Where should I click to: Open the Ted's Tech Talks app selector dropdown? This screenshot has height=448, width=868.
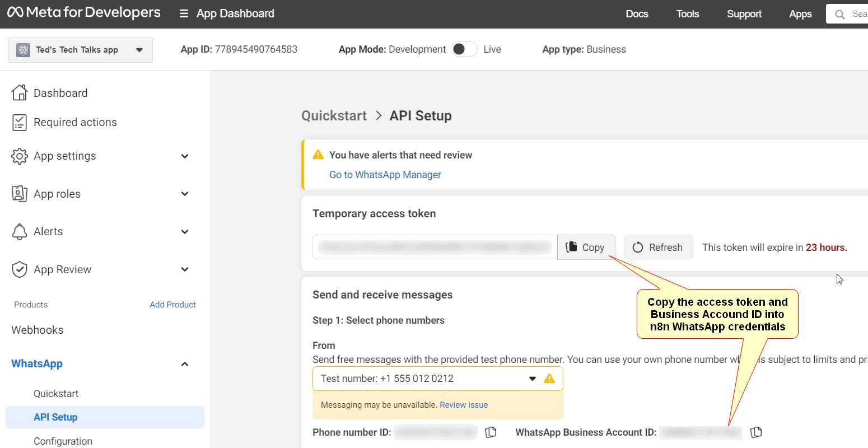point(81,50)
